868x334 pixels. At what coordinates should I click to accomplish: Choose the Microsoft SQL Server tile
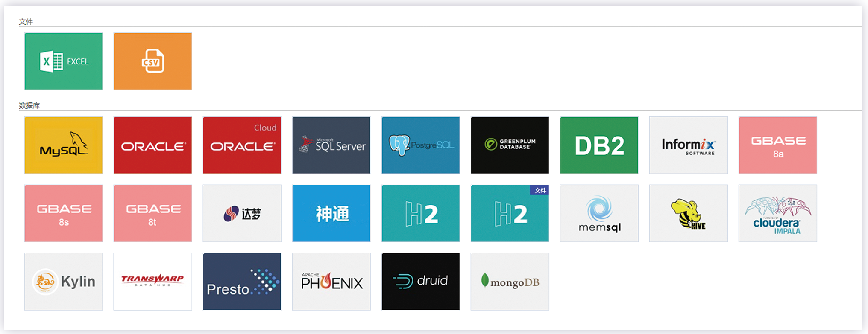click(331, 145)
